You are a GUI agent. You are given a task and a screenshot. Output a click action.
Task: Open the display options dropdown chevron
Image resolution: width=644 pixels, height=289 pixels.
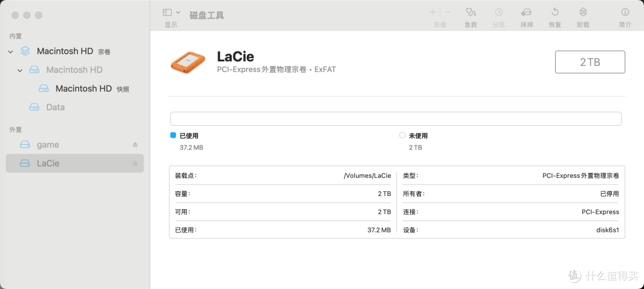[178, 13]
